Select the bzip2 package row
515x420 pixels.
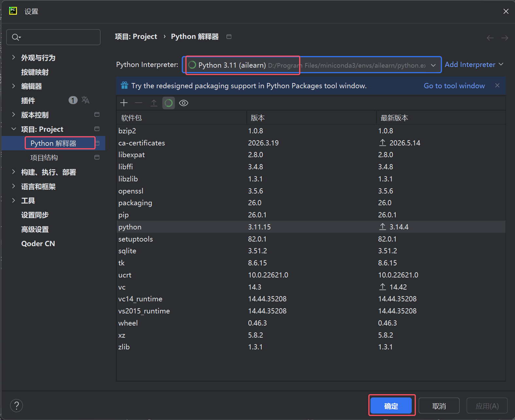[x=311, y=131]
